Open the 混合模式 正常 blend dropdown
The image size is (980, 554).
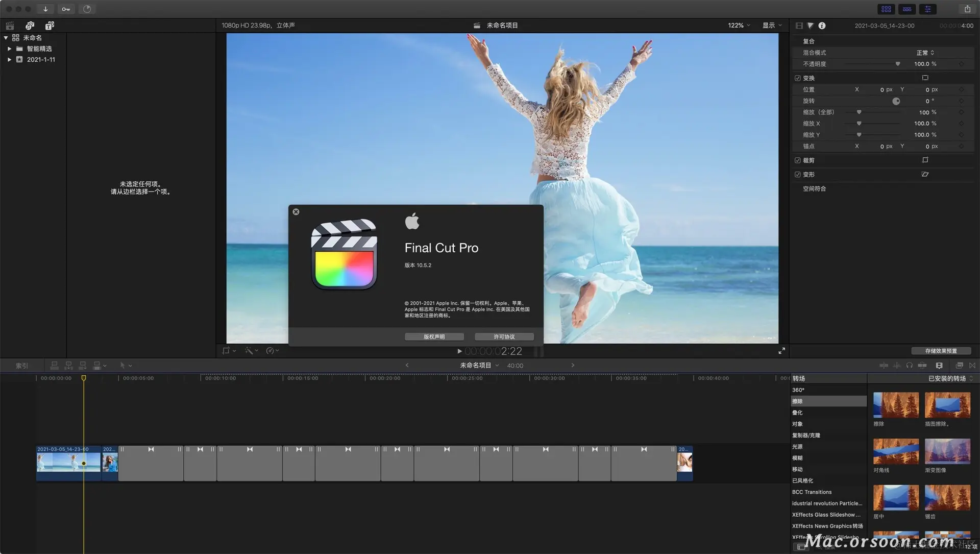(925, 53)
